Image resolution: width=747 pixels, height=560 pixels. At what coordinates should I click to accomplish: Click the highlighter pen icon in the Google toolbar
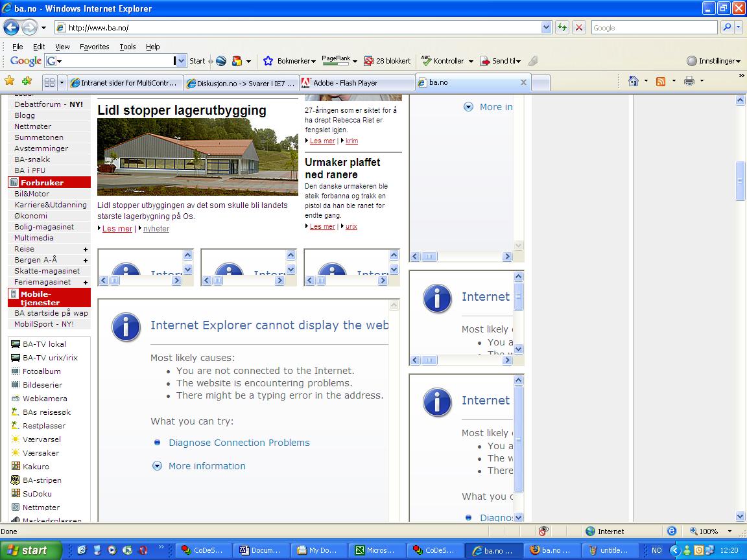pos(534,61)
